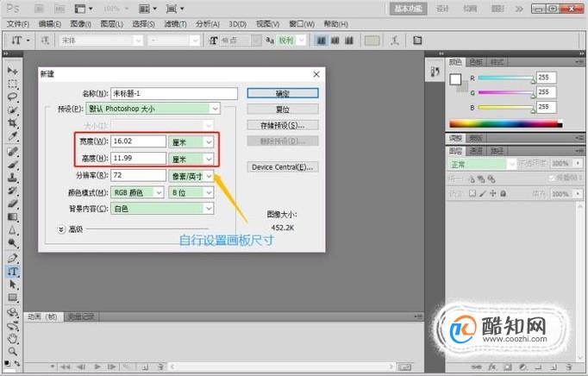Open the height unit 厘米 dropdown
588x376 pixels.
coord(191,159)
